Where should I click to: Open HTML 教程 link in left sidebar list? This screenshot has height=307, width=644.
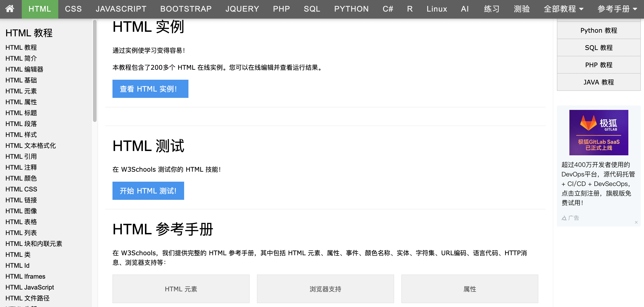pyautogui.click(x=21, y=47)
